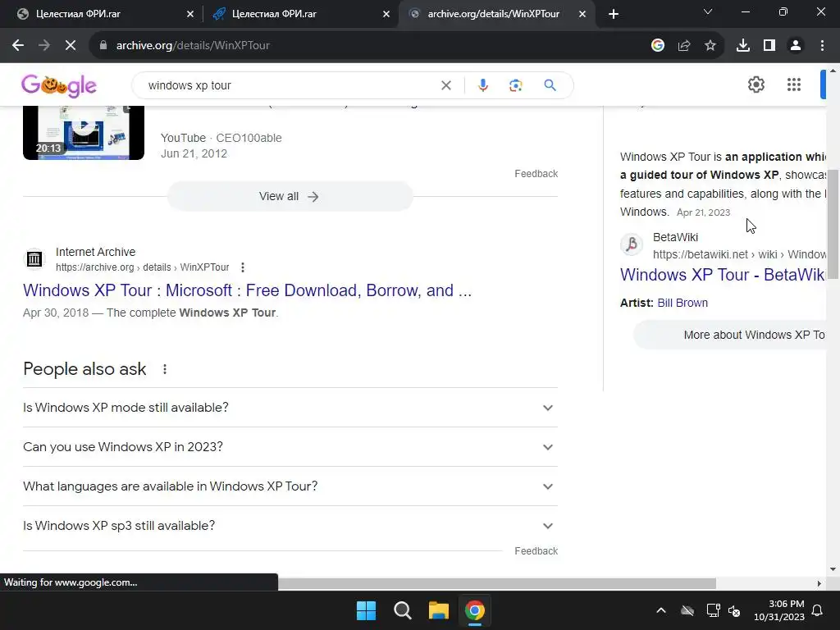The image size is (840, 630).
Task: Toggle Chrome side panel
Action: [x=769, y=46]
